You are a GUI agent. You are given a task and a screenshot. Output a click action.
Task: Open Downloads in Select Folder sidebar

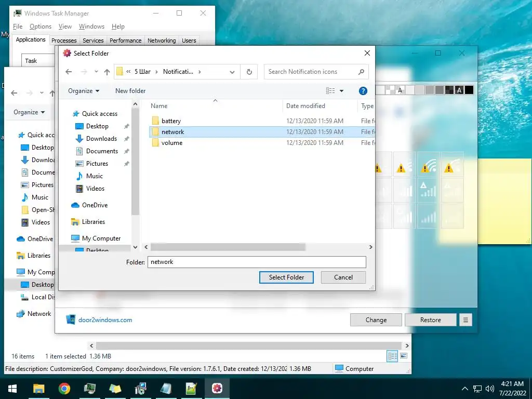click(x=101, y=138)
